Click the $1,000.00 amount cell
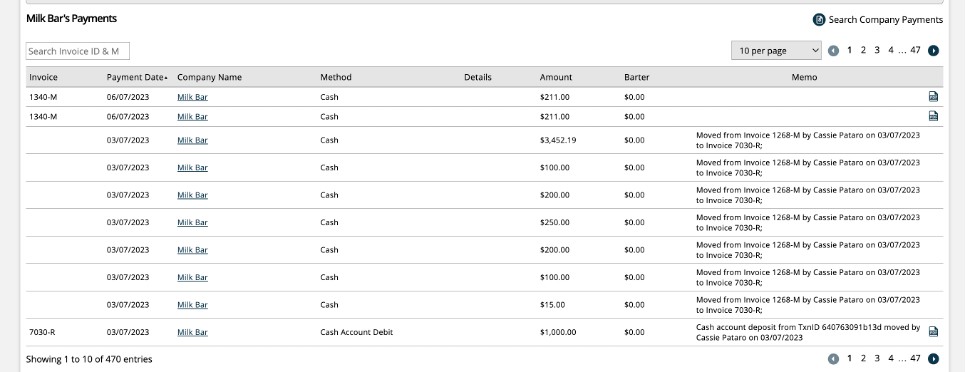Screen dimensions: 966x372 coord(558,332)
